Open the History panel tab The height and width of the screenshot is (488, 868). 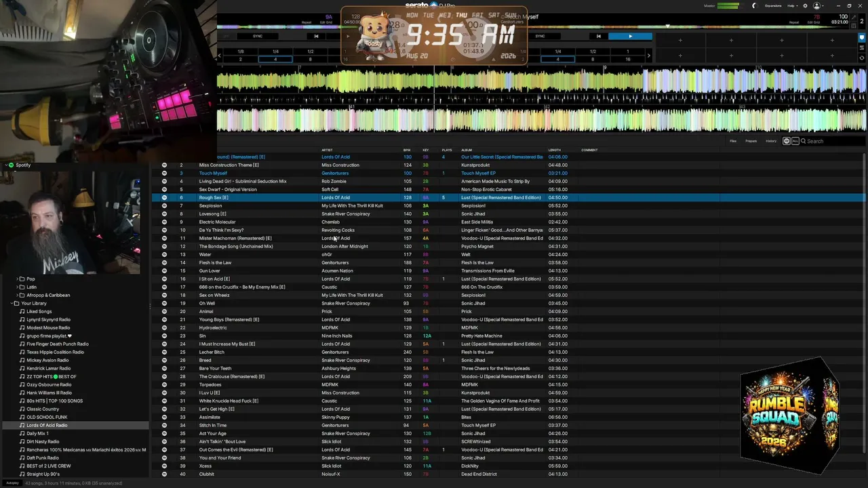point(771,141)
